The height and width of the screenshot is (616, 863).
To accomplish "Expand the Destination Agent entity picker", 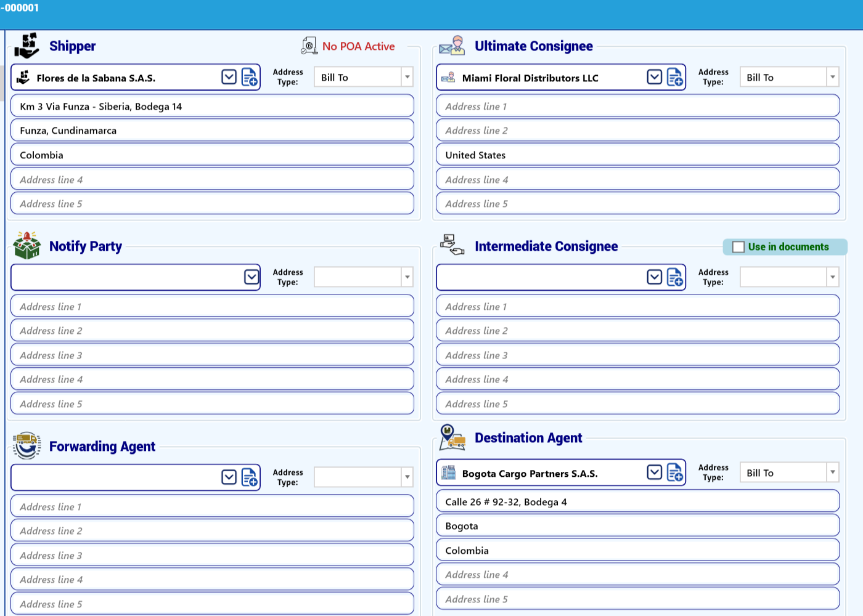I will (655, 472).
